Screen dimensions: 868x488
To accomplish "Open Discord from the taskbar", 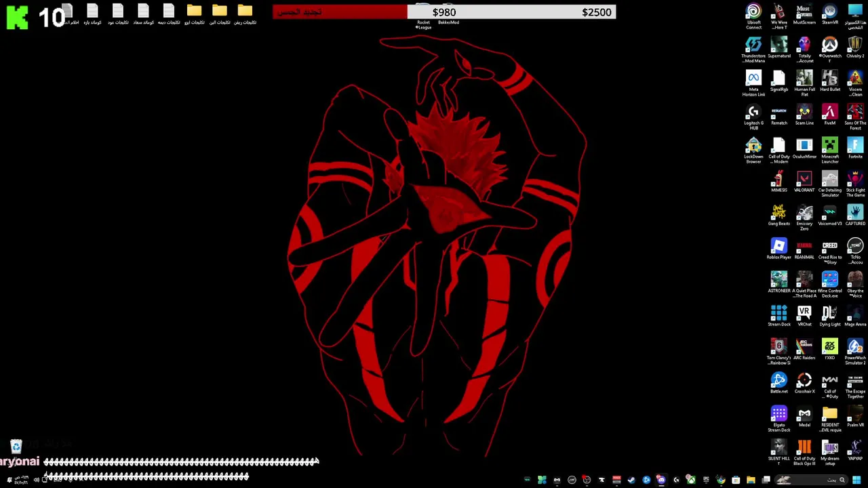I will point(661,480).
